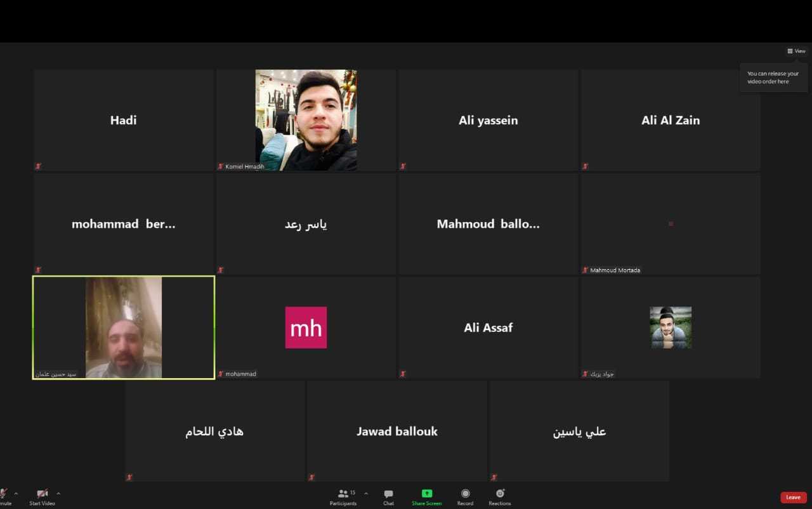Screen dimensions: 812x509
Task: Expand the arrow next to Participants
Action: pos(366,494)
